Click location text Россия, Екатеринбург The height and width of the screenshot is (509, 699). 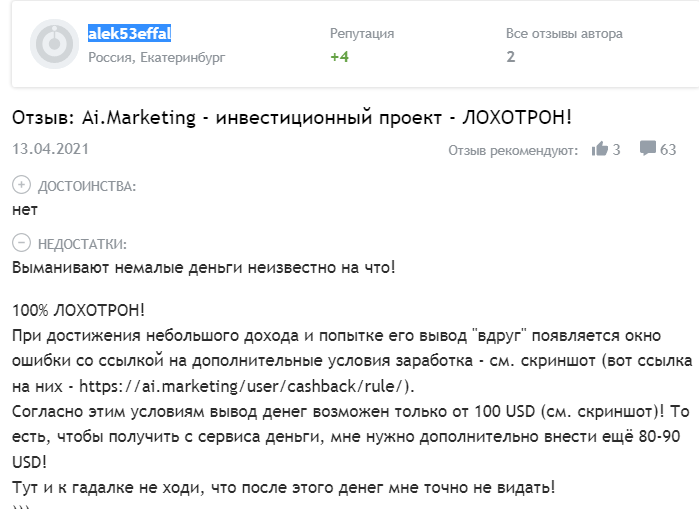point(156,57)
